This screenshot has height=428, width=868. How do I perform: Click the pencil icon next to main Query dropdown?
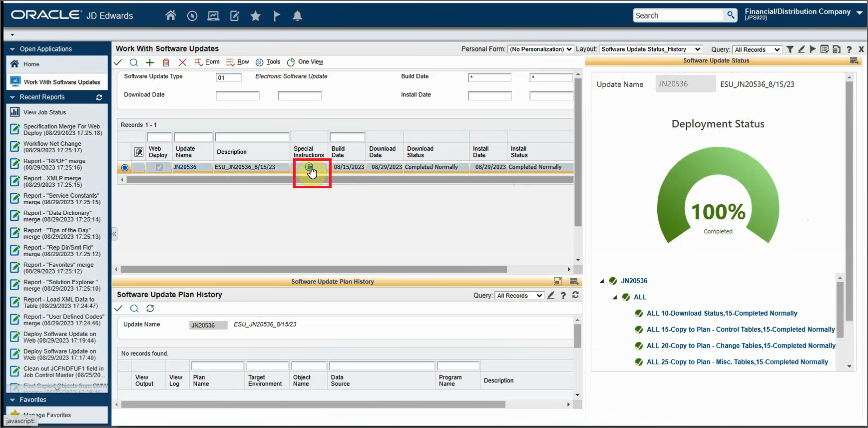click(802, 49)
